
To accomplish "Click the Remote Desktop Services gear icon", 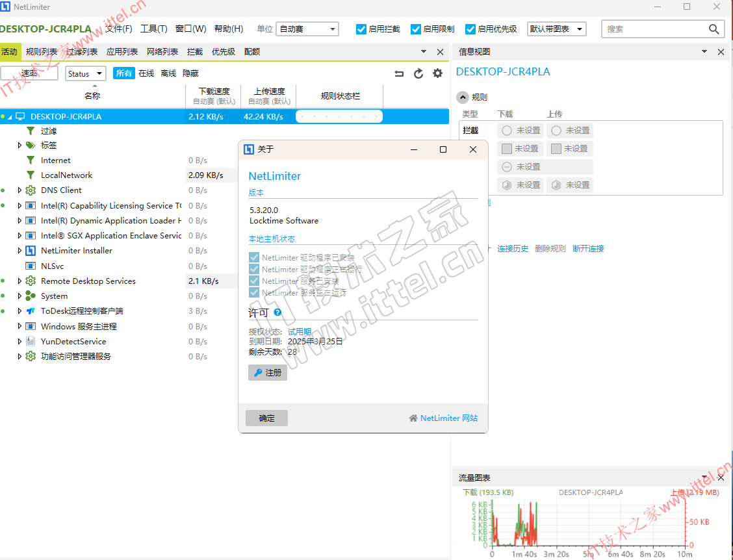I will point(31,281).
